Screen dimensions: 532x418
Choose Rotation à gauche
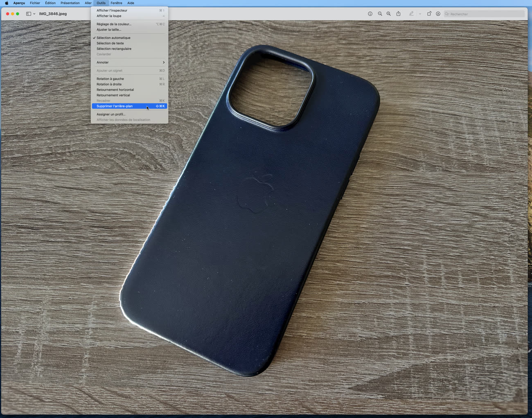coord(129,79)
